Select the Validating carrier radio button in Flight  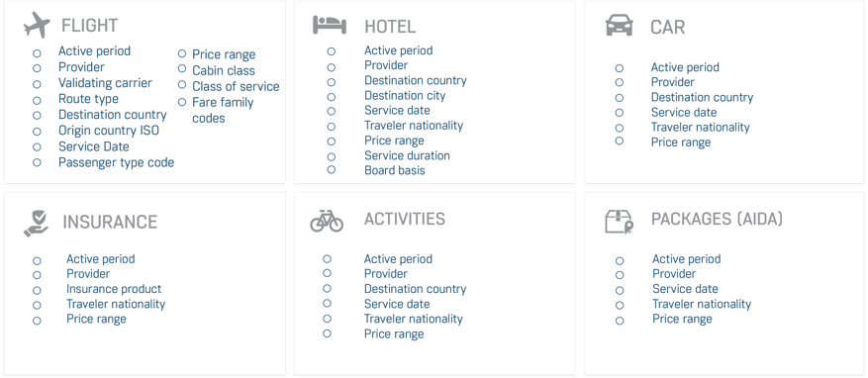[37, 84]
